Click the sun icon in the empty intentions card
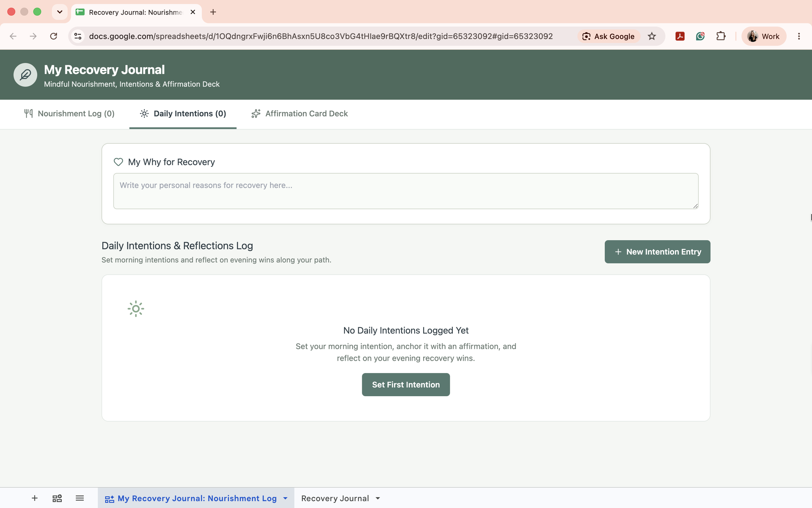The width and height of the screenshot is (812, 508). pyautogui.click(x=136, y=308)
